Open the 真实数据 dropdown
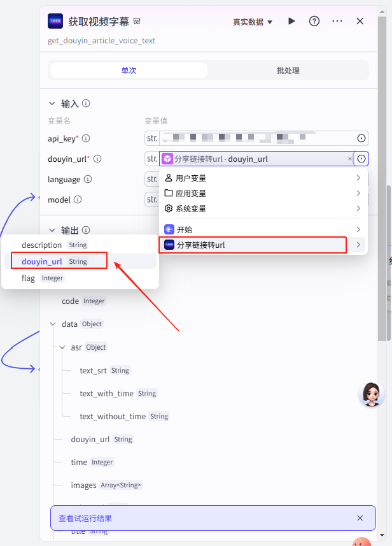 click(x=252, y=22)
